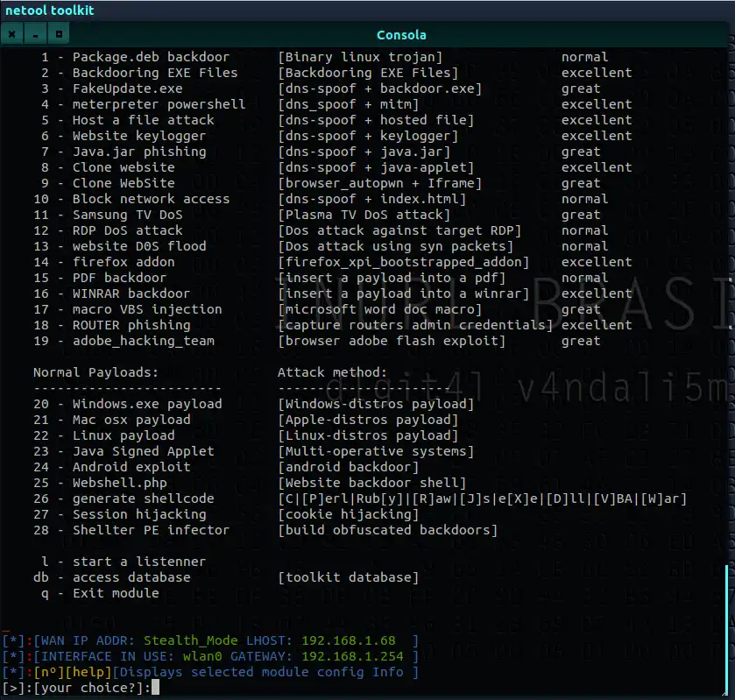The image size is (735, 700).
Task: Select '[android backdoor]' description
Action: 349,468
